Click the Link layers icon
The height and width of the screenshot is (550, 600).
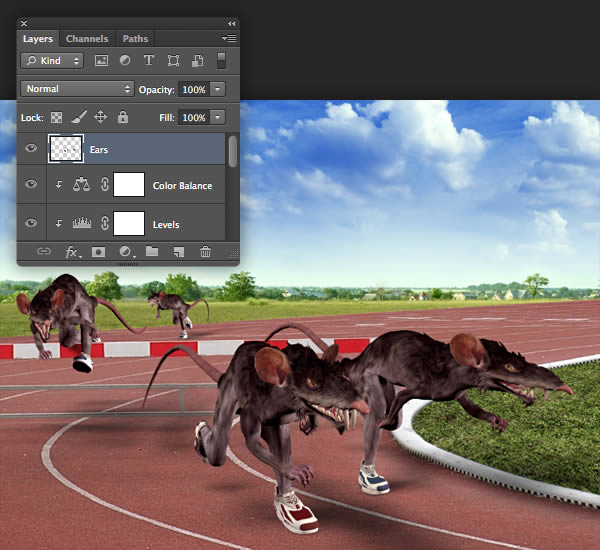coord(44,251)
